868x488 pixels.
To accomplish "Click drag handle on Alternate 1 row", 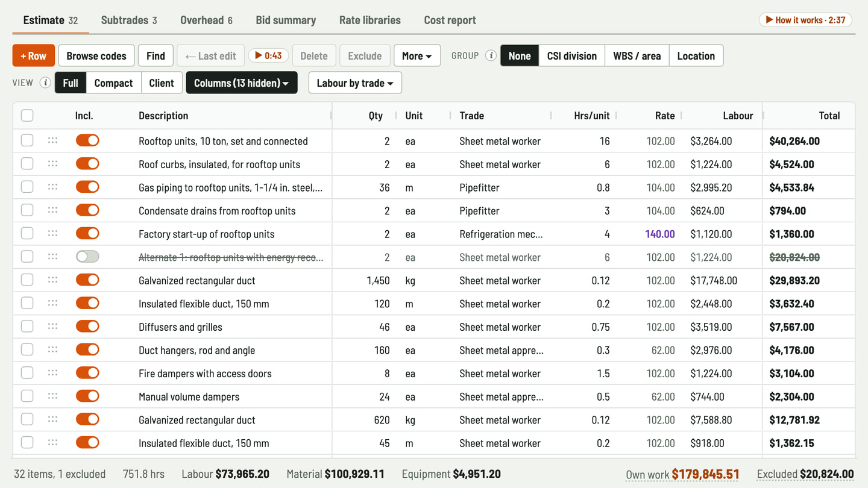I will pyautogui.click(x=52, y=257).
